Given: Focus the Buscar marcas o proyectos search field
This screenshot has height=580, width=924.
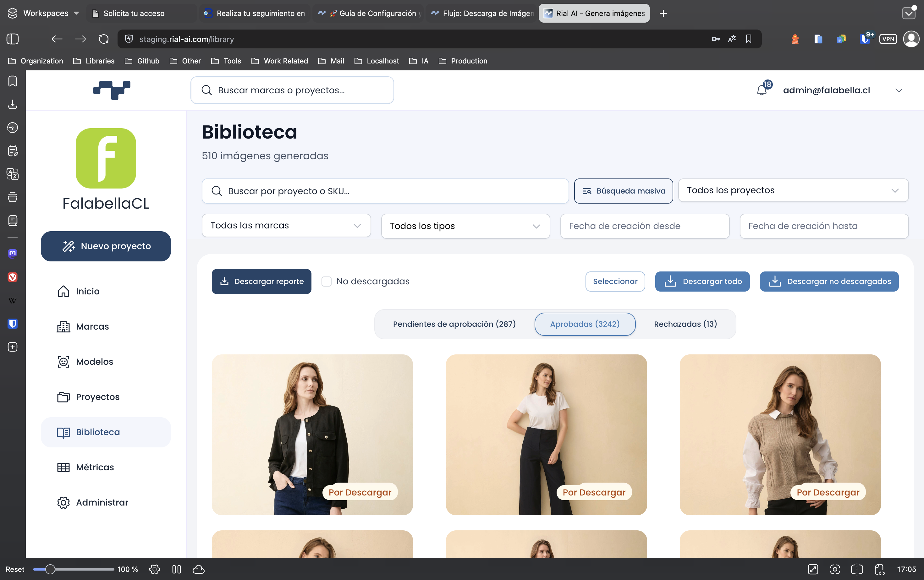Looking at the screenshot, I should pos(292,90).
